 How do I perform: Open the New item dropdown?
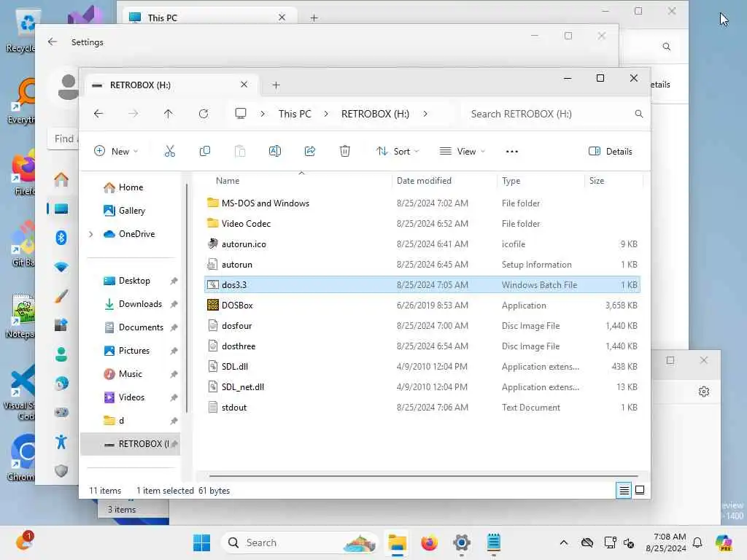(x=116, y=152)
